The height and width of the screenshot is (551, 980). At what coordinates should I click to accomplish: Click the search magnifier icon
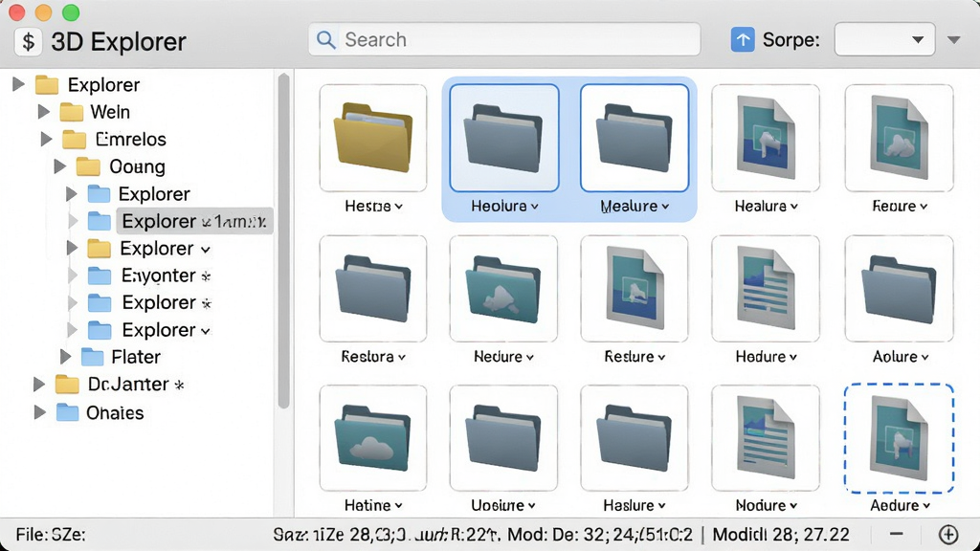coord(325,40)
